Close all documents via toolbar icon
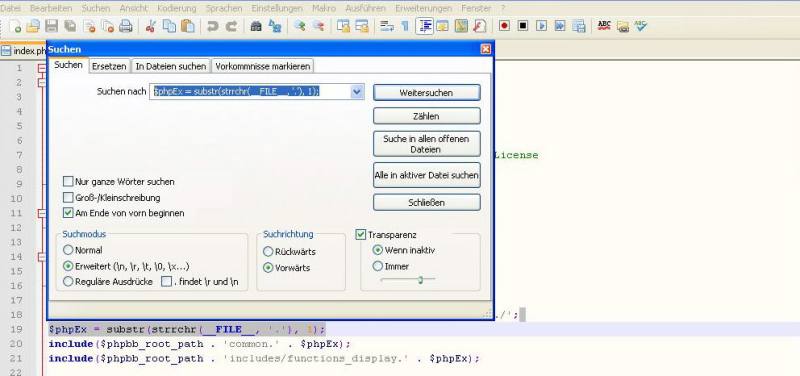The height and width of the screenshot is (376, 800). [x=107, y=26]
